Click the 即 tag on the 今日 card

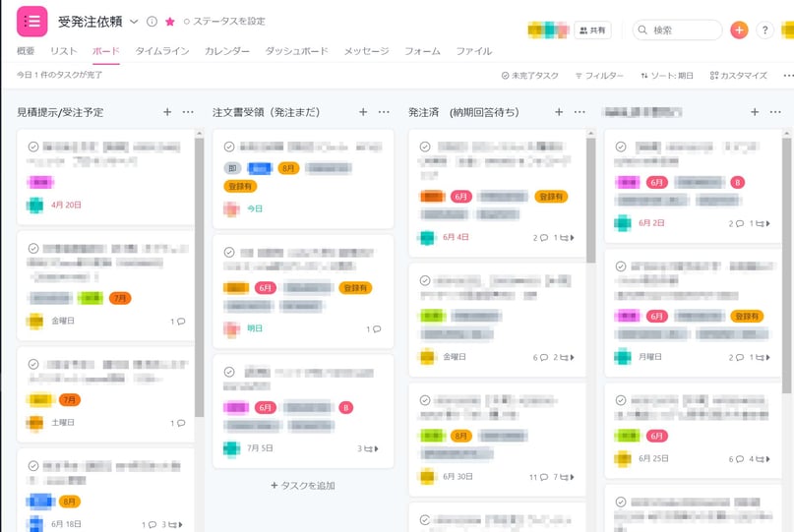(x=232, y=168)
